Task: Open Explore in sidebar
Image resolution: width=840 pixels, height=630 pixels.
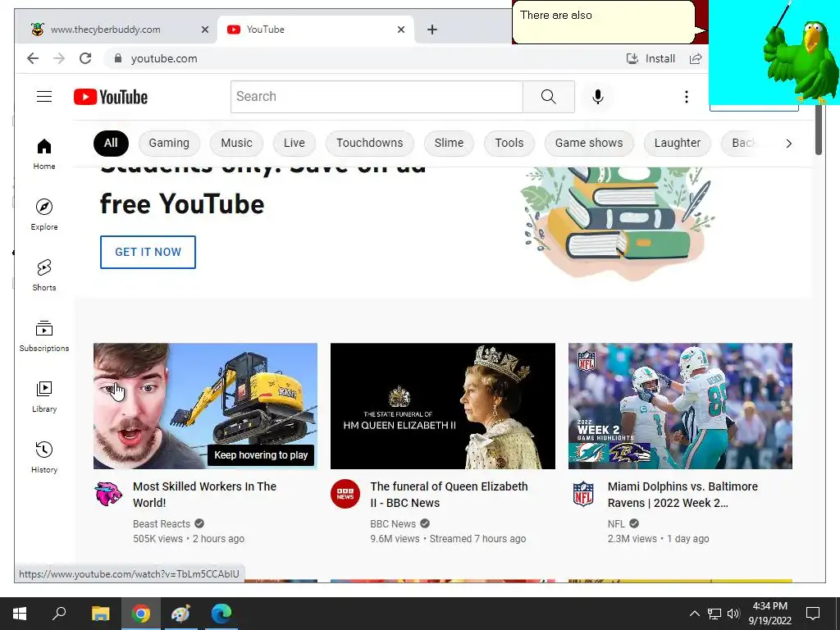Action: coord(44,215)
